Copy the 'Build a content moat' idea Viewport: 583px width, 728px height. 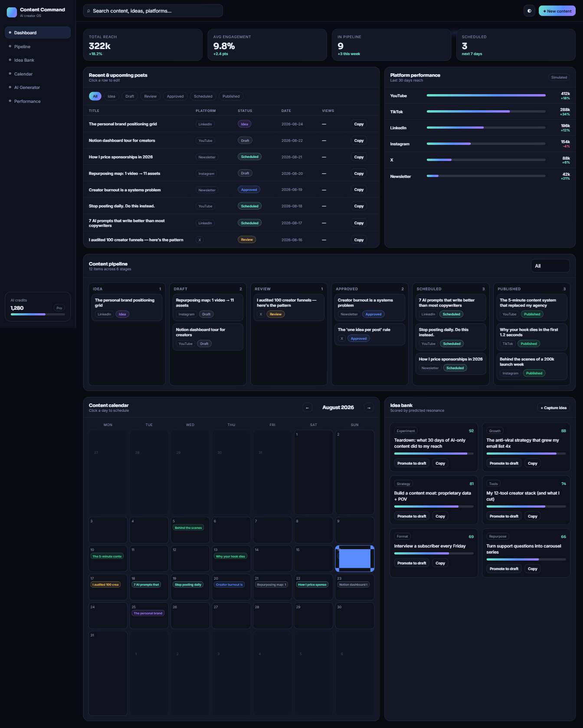[x=440, y=516]
